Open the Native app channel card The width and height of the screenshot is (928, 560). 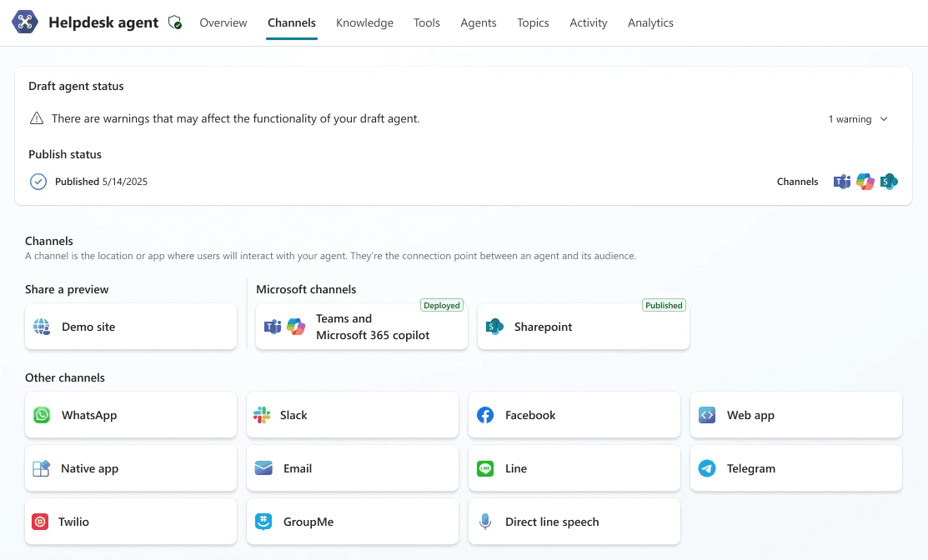coord(131,468)
